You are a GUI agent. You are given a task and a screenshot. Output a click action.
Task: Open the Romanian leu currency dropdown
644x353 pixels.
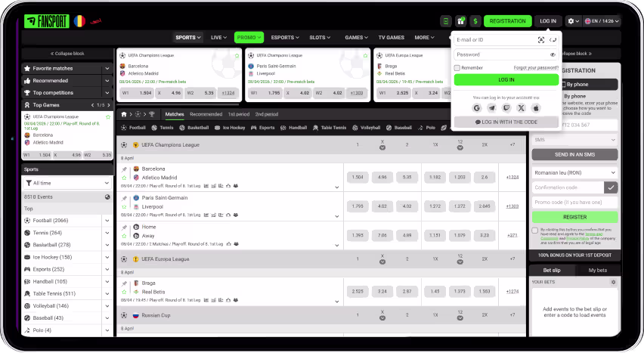click(x=574, y=173)
